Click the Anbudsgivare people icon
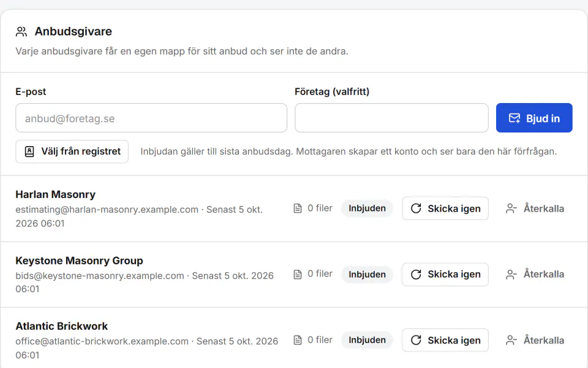This screenshot has width=588, height=368. [21, 31]
